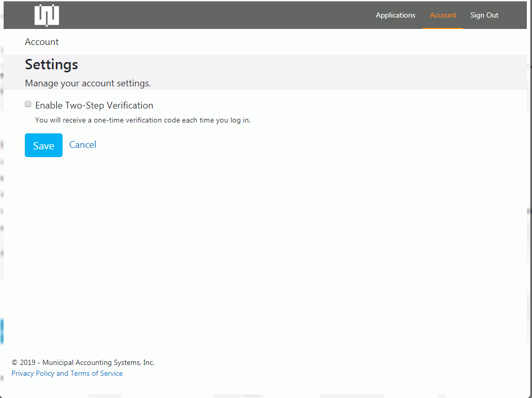Open Privacy Policy and Terms of Service
The width and height of the screenshot is (532, 398).
pos(67,373)
